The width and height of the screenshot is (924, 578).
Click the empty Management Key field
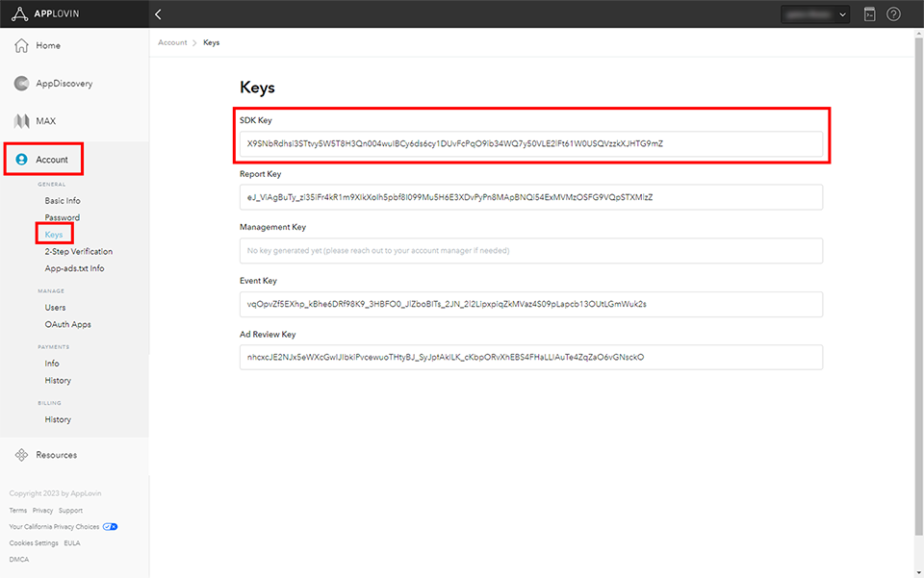pyautogui.click(x=531, y=251)
